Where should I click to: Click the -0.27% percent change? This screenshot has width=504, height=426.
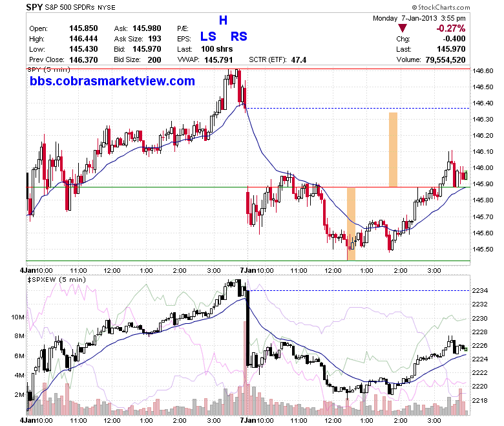(x=450, y=28)
